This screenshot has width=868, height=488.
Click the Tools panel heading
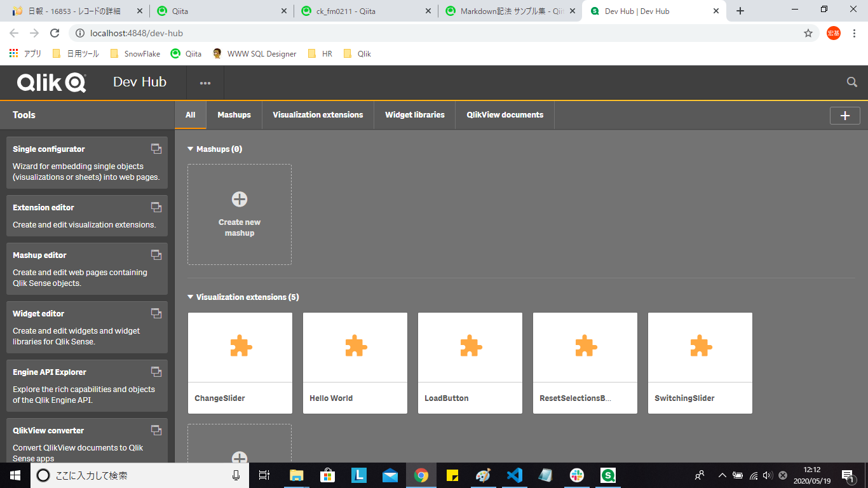point(24,115)
